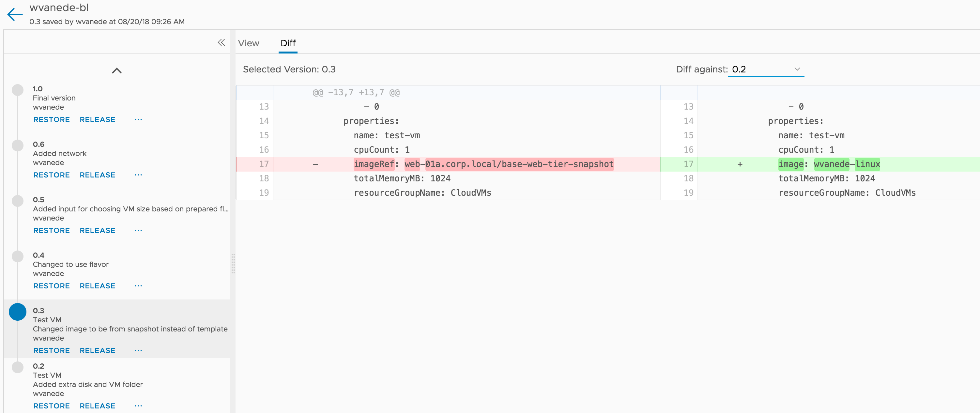Select the Diff tab
Image resolution: width=980 pixels, height=413 pixels.
[288, 43]
